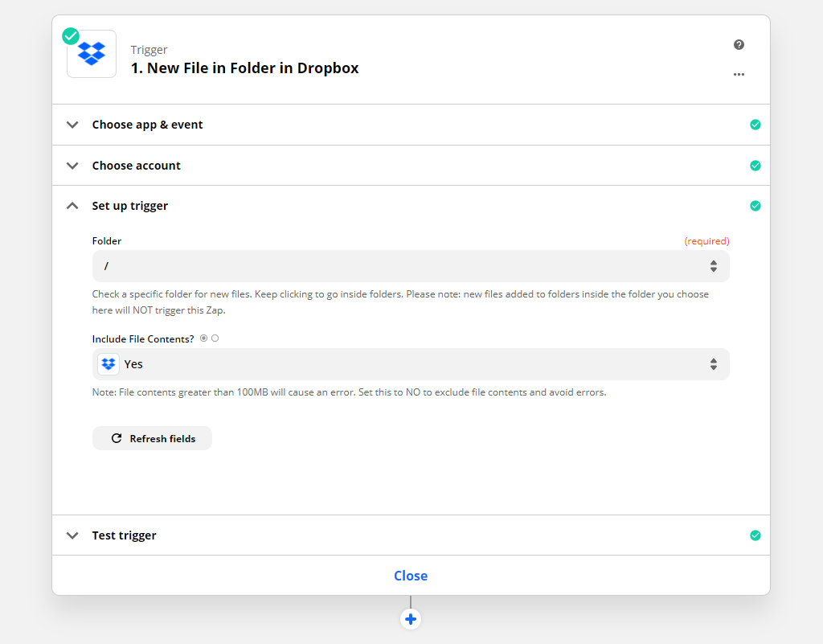Open the Include File Contents dropdown set to Yes

pos(410,364)
